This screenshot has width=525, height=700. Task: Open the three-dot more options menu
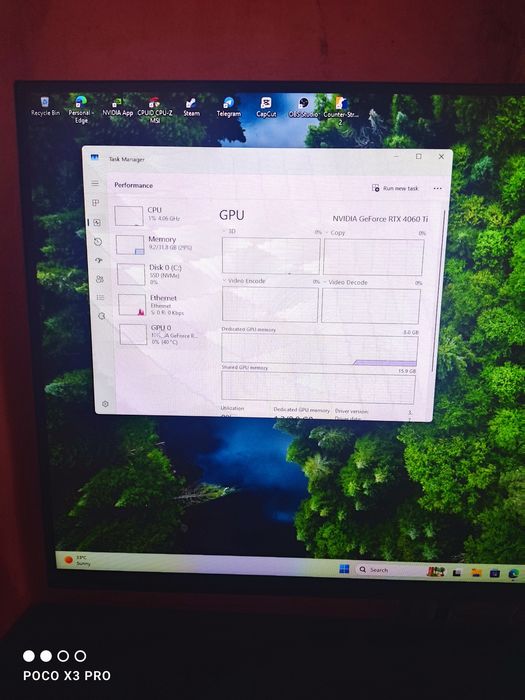tap(438, 188)
